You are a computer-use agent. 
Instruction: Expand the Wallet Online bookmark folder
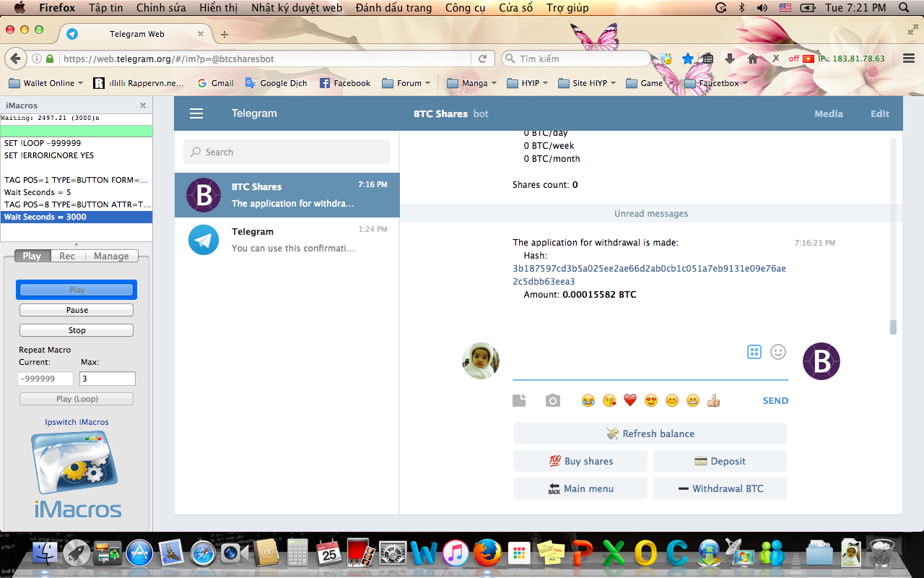(x=45, y=83)
